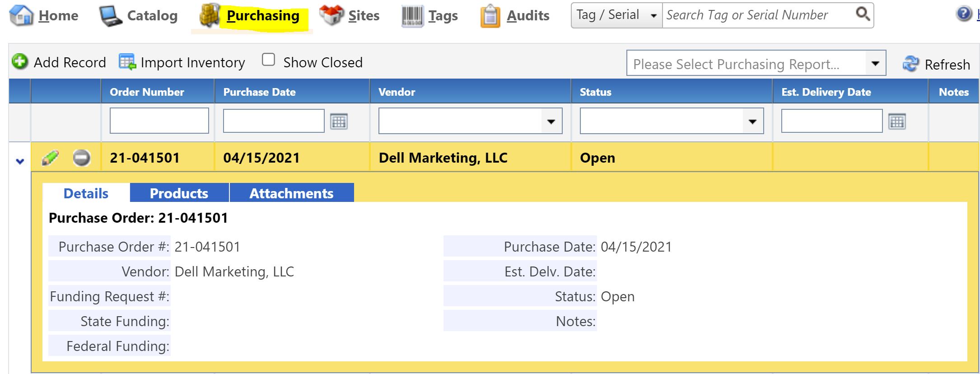Viewport: 980px width, 374px height.
Task: Click the Purchase Order: 21-041501 heading
Action: 138,218
